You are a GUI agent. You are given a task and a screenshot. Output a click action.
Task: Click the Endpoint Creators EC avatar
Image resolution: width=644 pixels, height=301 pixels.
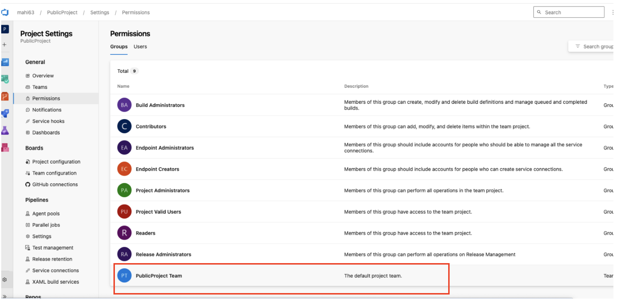click(124, 169)
